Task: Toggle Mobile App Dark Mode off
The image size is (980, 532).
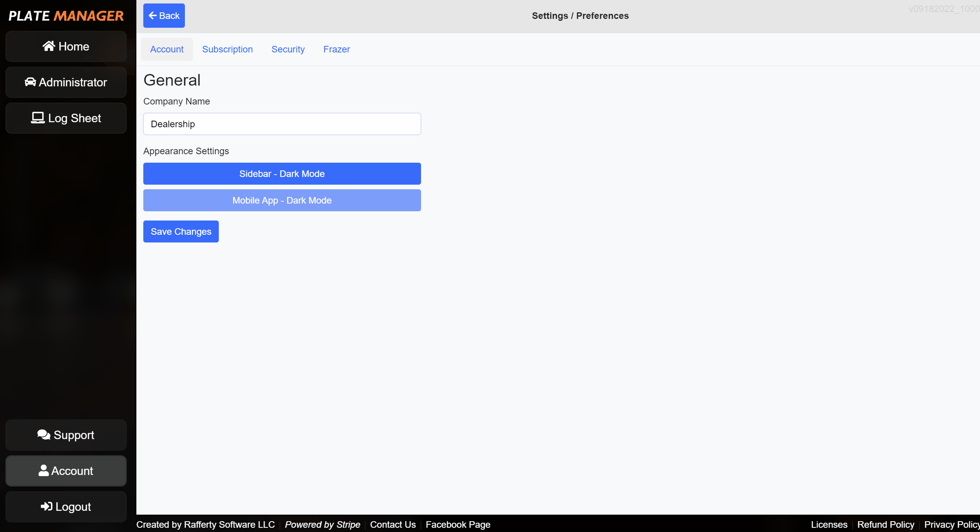Action: pos(282,200)
